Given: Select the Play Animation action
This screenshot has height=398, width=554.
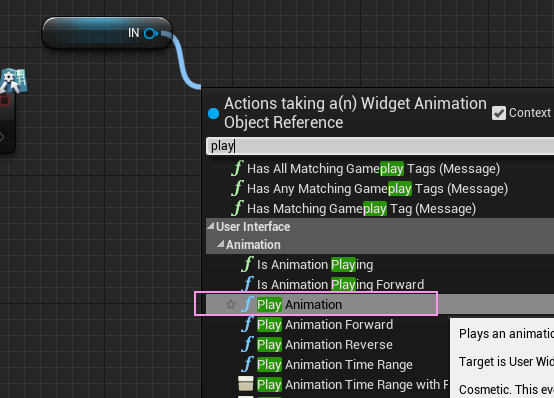Looking at the screenshot, I should click(x=380, y=304).
